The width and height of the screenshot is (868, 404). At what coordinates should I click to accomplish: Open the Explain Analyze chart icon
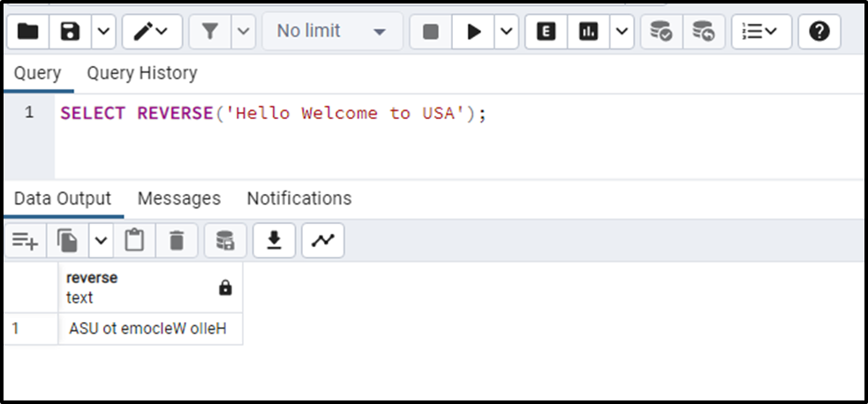click(x=588, y=32)
